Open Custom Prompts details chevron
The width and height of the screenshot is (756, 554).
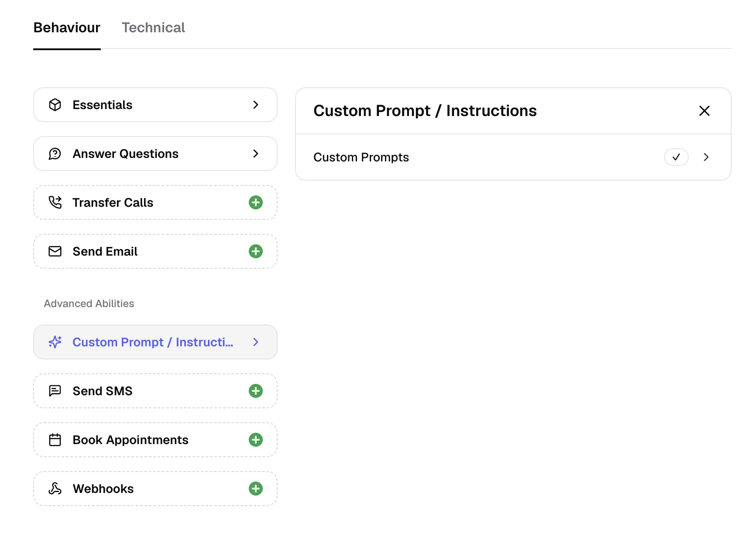[x=706, y=157]
